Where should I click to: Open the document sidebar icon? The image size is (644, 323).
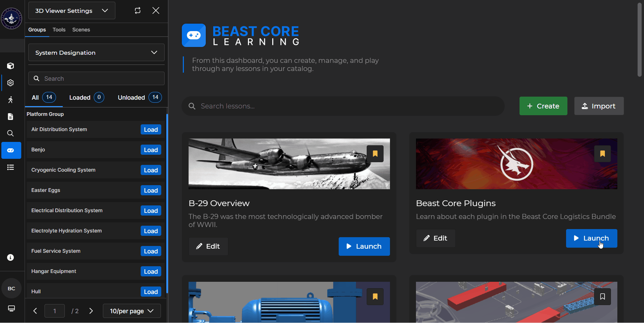click(11, 117)
